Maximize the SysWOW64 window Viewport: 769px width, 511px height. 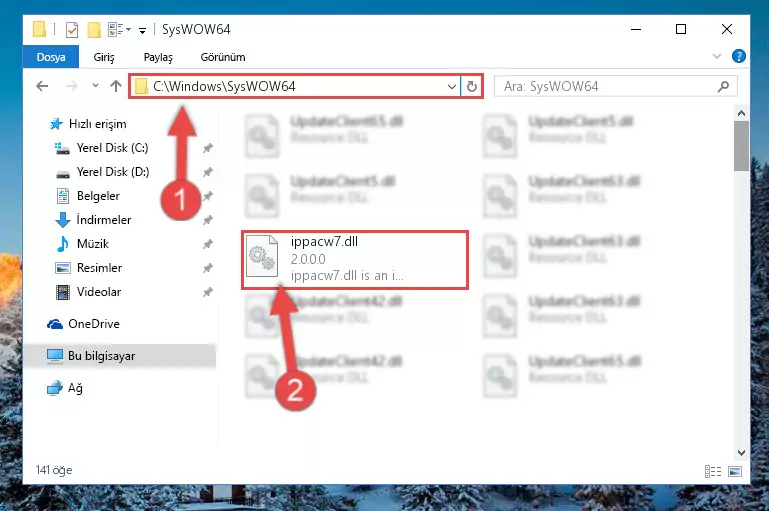click(x=681, y=29)
